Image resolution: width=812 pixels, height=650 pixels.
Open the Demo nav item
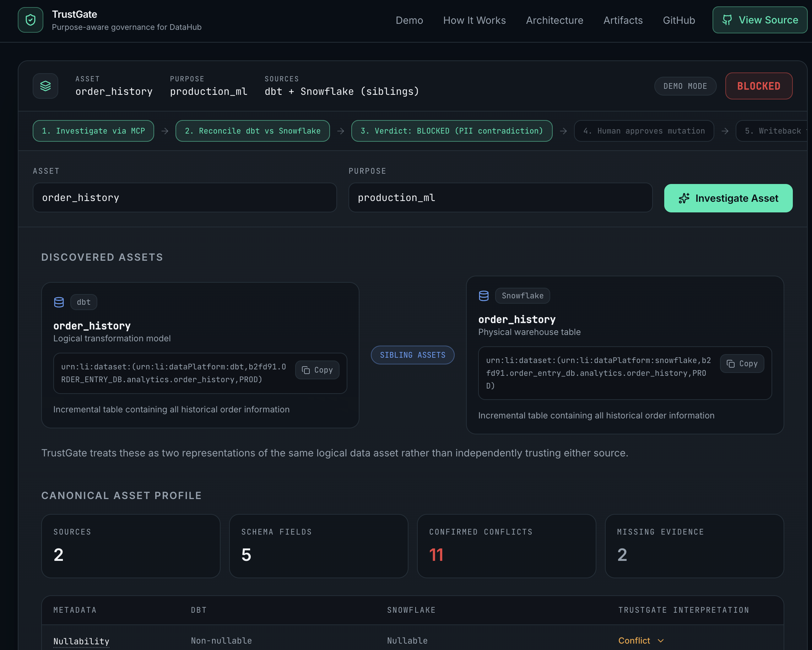[409, 20]
